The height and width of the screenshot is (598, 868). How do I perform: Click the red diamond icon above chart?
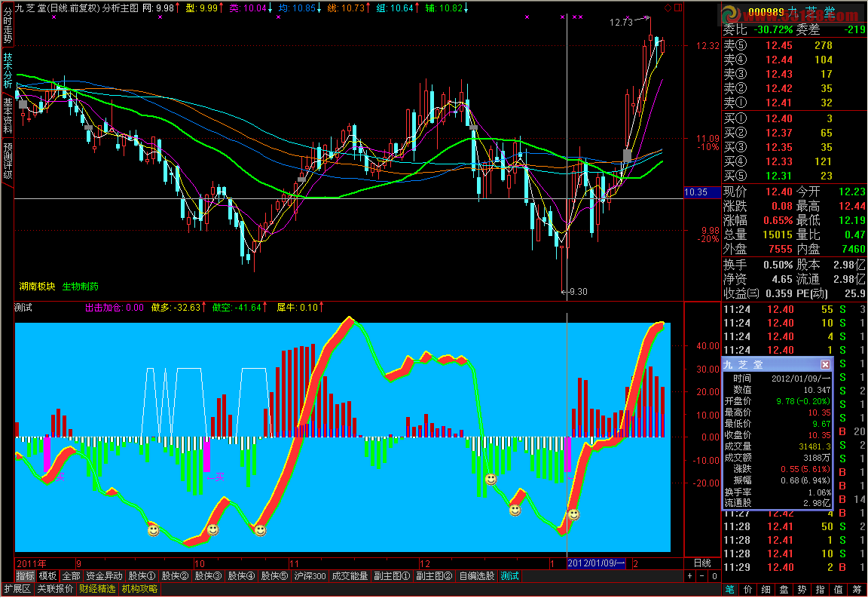pyautogui.click(x=668, y=8)
